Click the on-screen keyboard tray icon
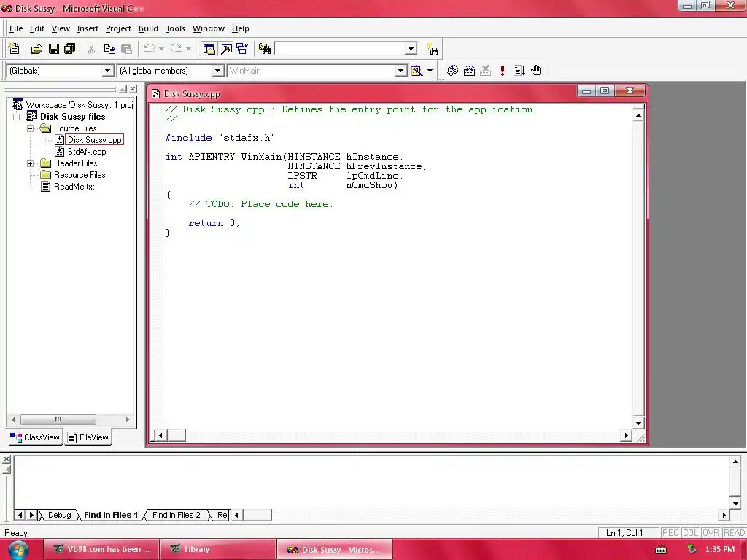 661,550
